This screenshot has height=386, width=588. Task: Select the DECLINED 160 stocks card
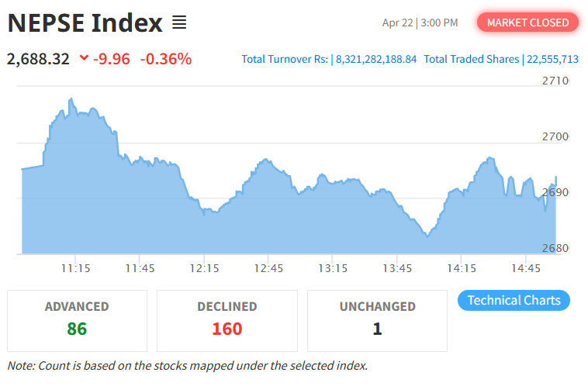(227, 320)
